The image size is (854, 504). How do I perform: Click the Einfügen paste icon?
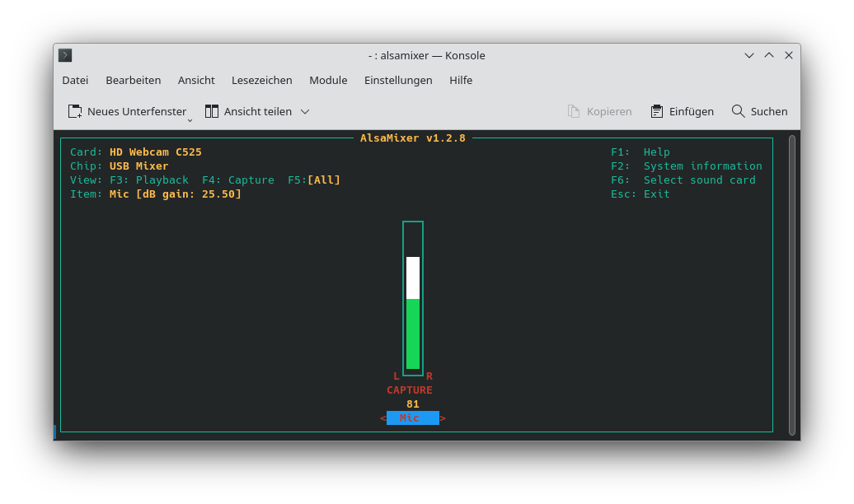(656, 110)
